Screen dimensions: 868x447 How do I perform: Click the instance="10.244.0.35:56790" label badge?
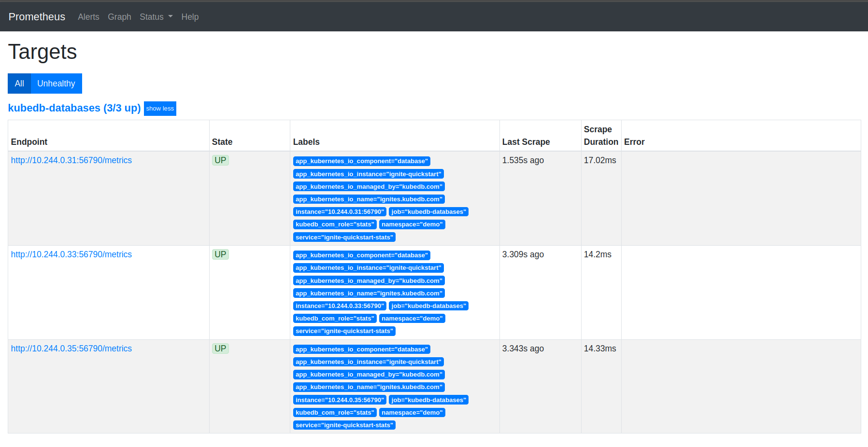pyautogui.click(x=340, y=400)
